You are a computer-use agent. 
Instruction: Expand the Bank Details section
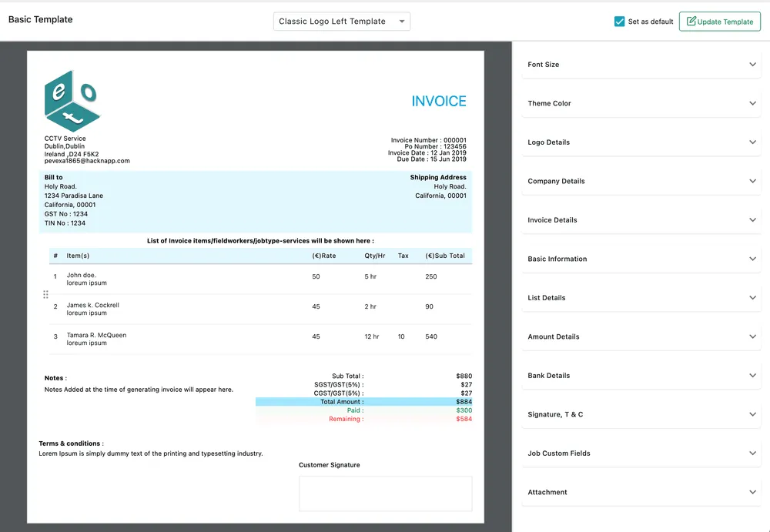[641, 375]
